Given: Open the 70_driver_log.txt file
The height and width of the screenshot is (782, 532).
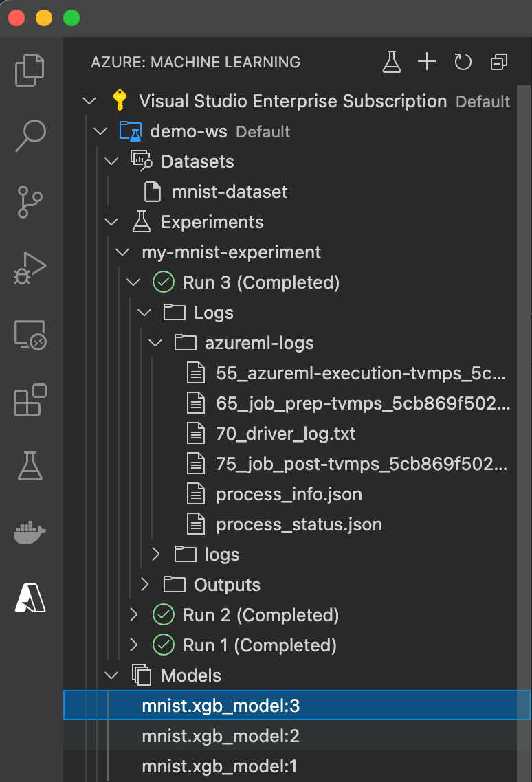Looking at the screenshot, I should coord(285,434).
